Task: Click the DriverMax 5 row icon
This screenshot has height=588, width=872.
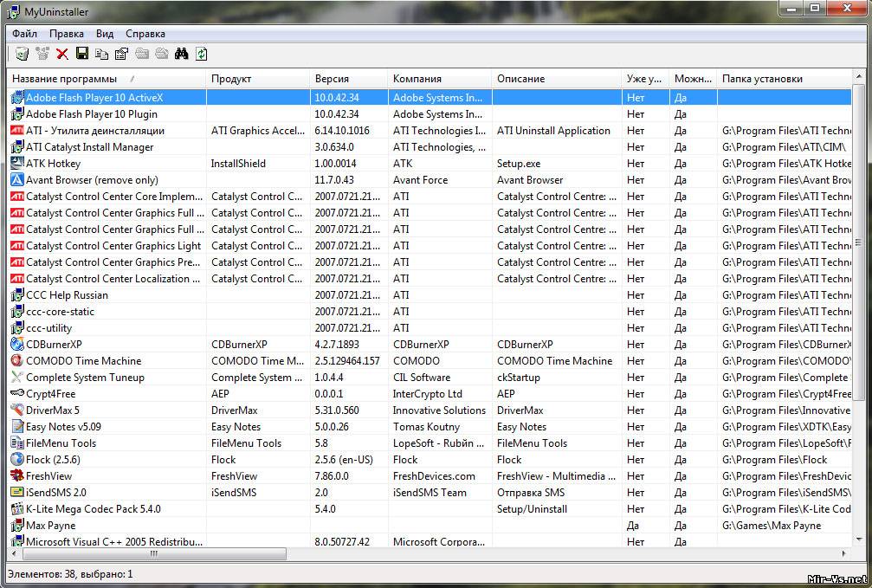Action: coord(17,410)
